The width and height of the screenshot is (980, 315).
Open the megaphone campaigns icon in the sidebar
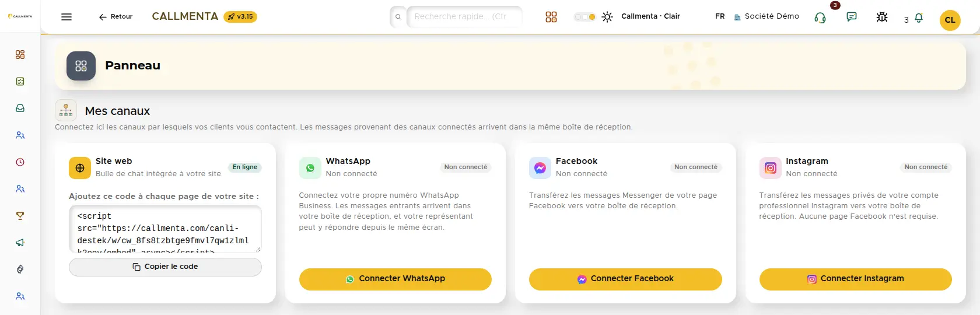pos(20,243)
